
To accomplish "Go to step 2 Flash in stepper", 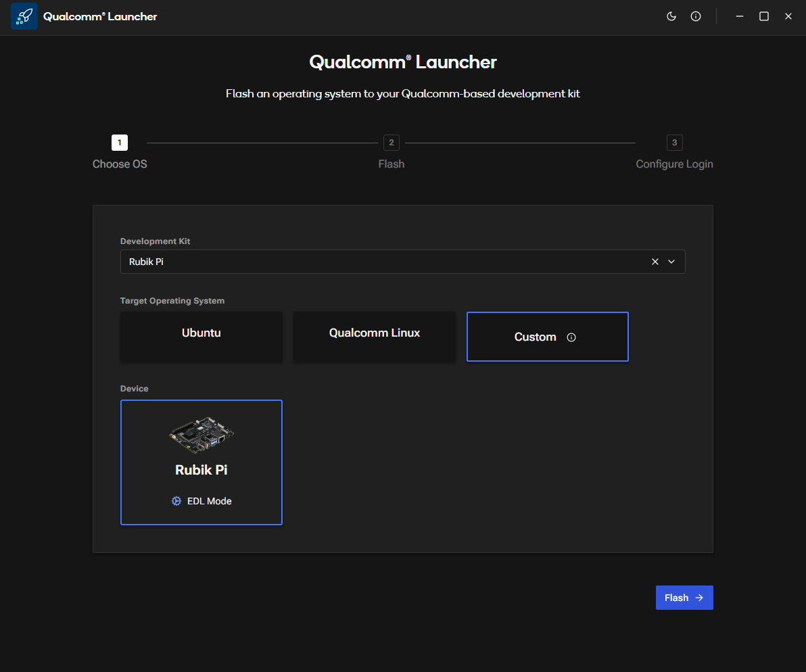I will 391,143.
